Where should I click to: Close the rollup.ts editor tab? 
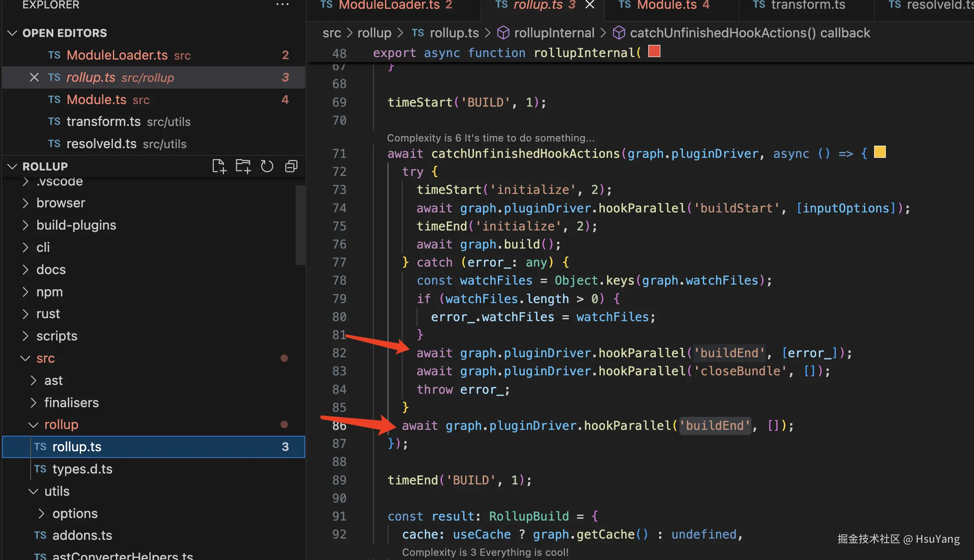[x=590, y=5]
